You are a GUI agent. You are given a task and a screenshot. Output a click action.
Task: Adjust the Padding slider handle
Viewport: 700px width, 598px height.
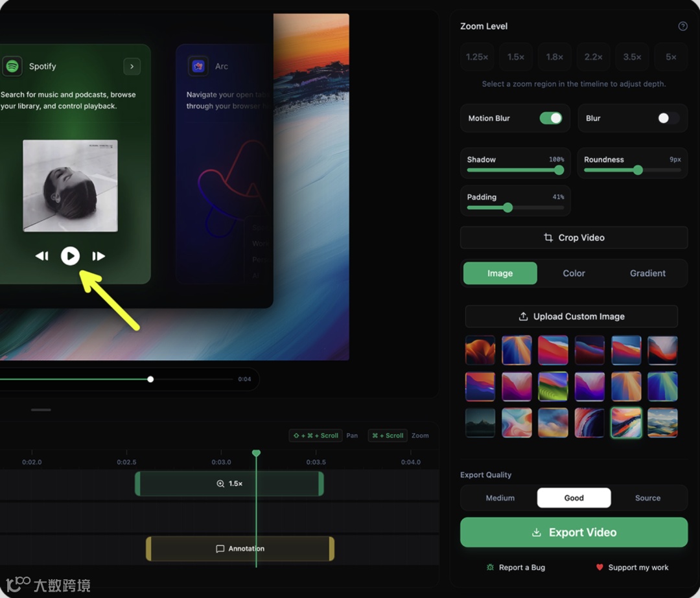507,207
